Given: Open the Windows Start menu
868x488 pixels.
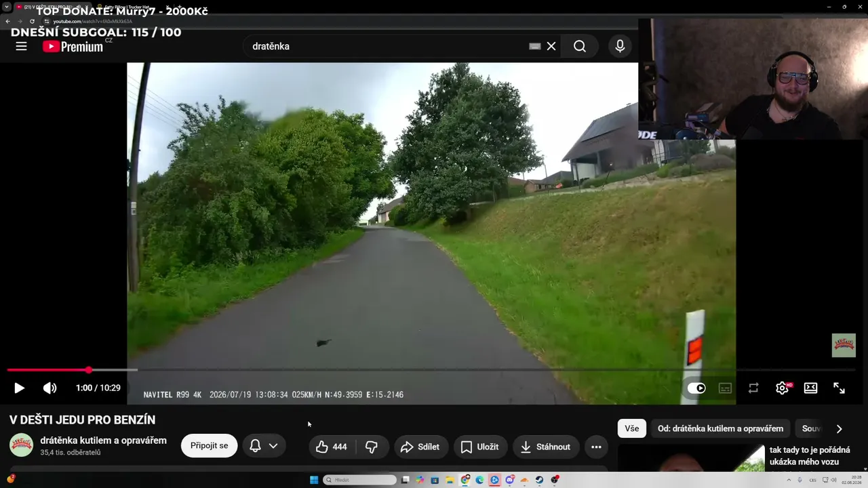Looking at the screenshot, I should tap(314, 480).
